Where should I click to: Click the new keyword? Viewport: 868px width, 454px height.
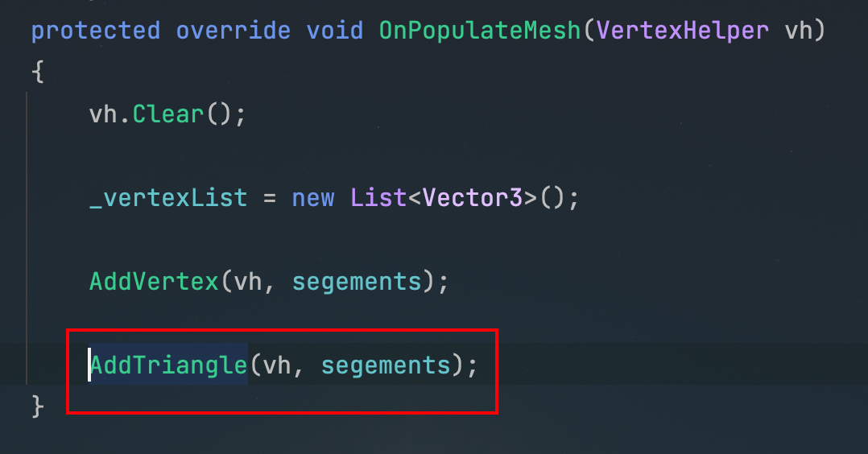tap(313, 198)
